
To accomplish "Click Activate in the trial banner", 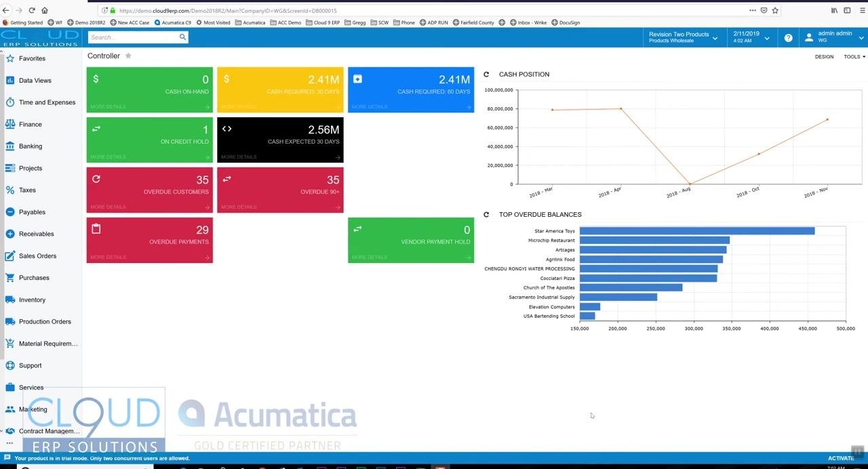I will (841, 458).
